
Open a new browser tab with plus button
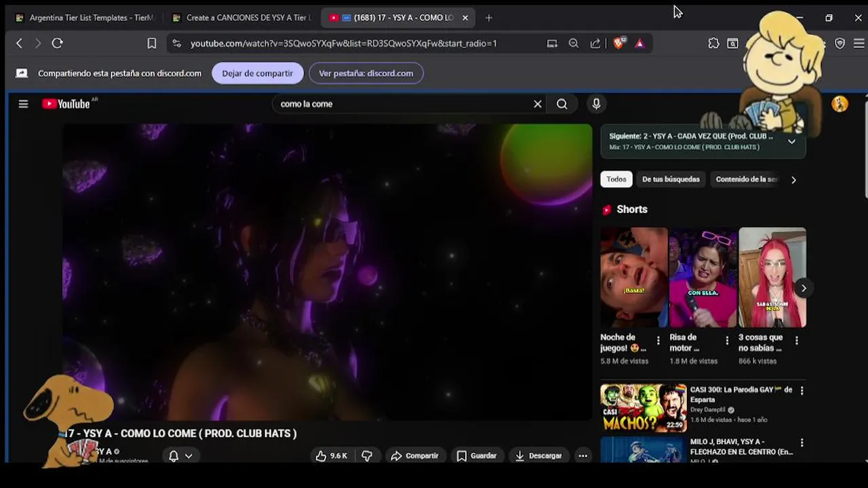489,18
